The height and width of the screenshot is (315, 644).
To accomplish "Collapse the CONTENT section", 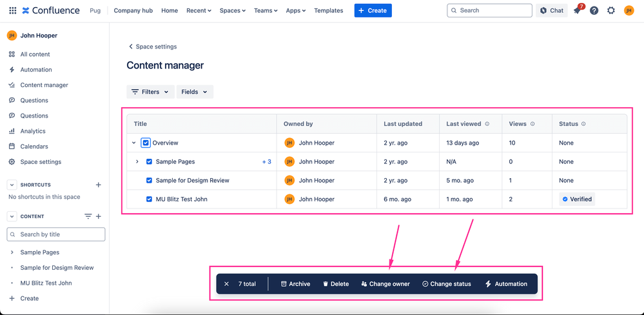I will point(12,216).
